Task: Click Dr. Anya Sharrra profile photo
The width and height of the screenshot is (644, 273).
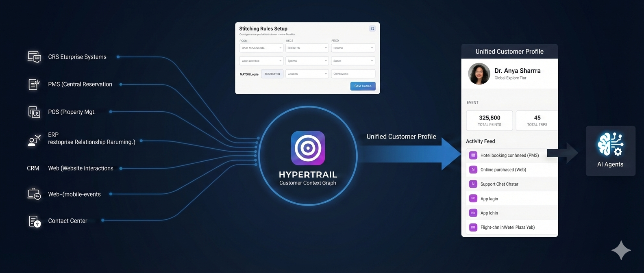Action: (x=479, y=74)
